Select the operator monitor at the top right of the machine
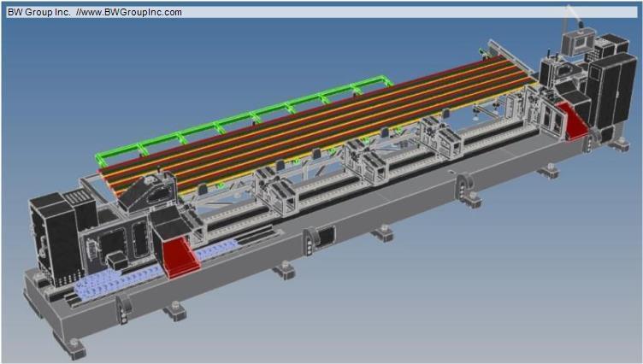Image resolution: width=643 pixels, height=364 pixels. click(579, 42)
